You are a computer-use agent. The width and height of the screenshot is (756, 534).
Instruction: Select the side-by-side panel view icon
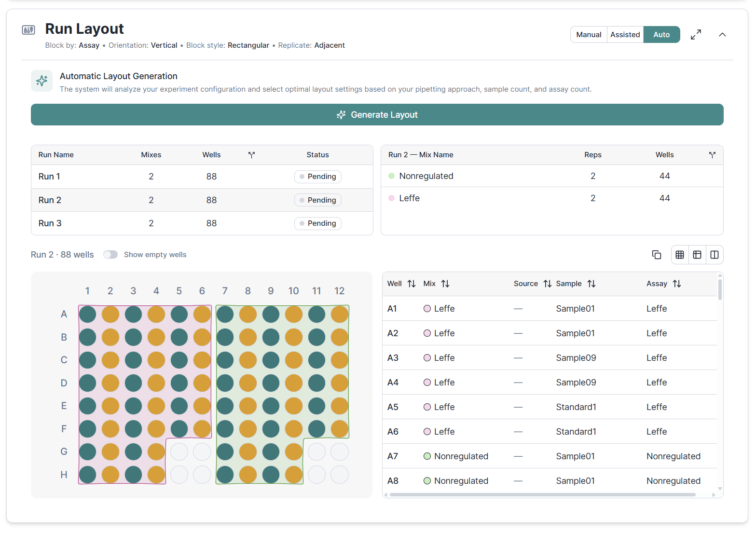pos(715,255)
